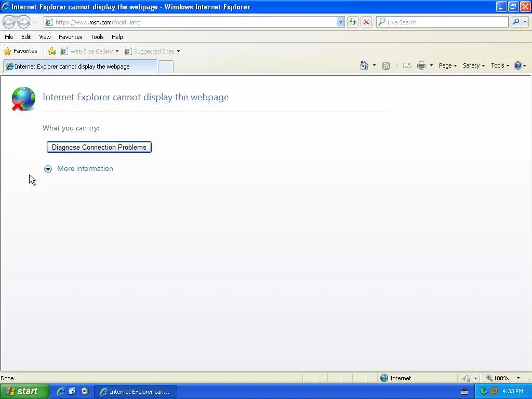
Task: Click the More information link text
Action: (85, 169)
